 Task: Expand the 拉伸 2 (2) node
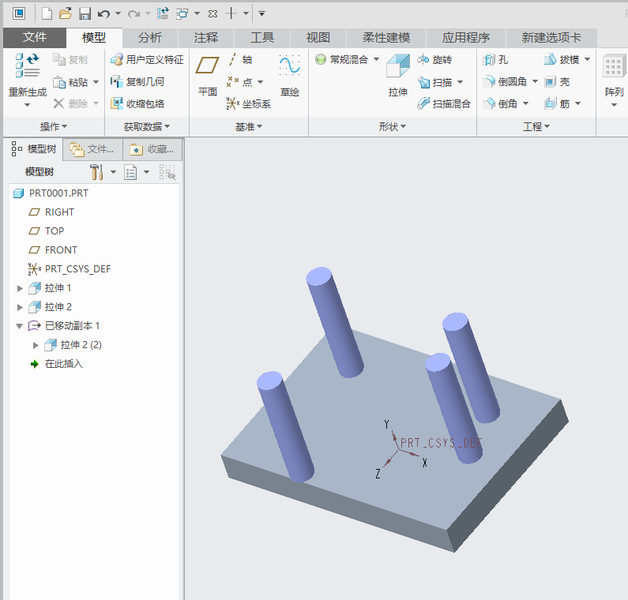click(x=35, y=345)
